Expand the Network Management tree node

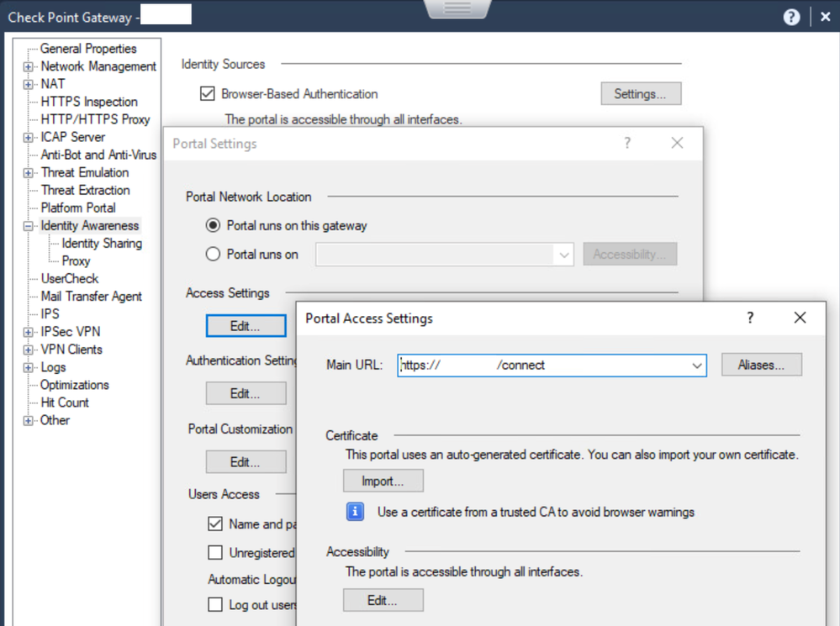[x=28, y=67]
